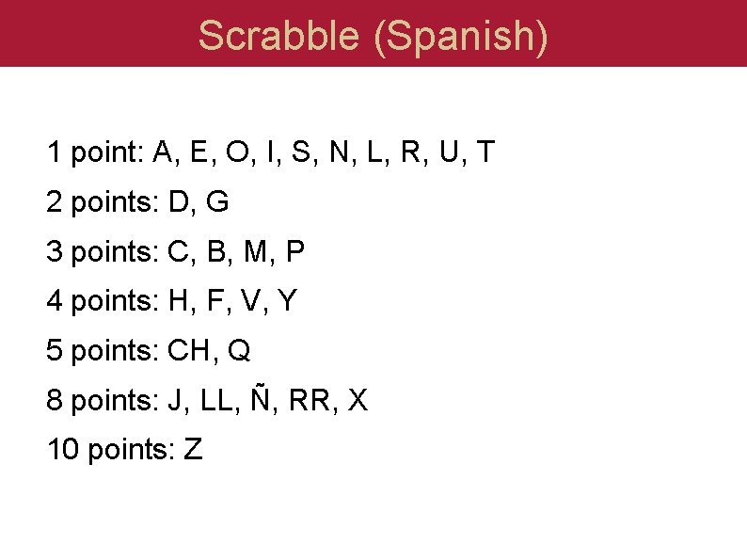Screen dimensions: 747x560
Task: Select the 3 points: C, B, M, P line
Action: tap(175, 251)
